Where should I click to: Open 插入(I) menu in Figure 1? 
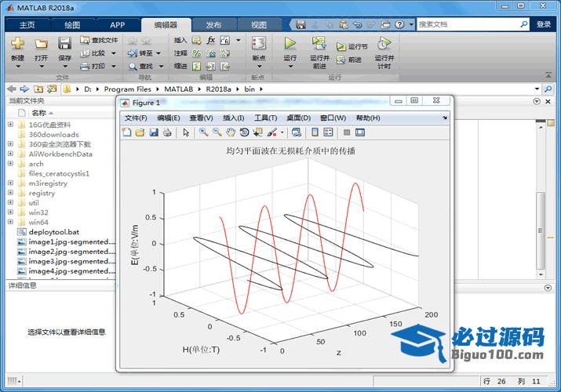point(233,118)
